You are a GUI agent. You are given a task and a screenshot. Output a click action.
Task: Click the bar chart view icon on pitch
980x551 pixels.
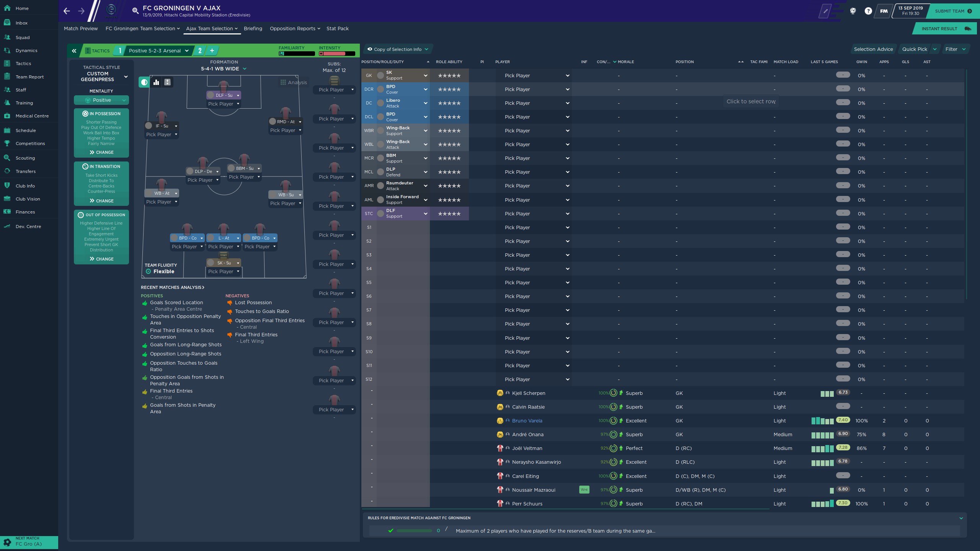point(156,82)
